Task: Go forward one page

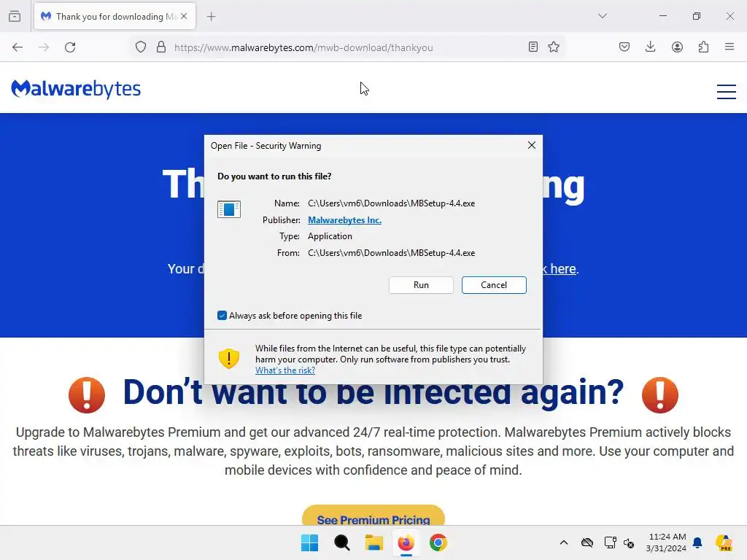Action: point(44,47)
